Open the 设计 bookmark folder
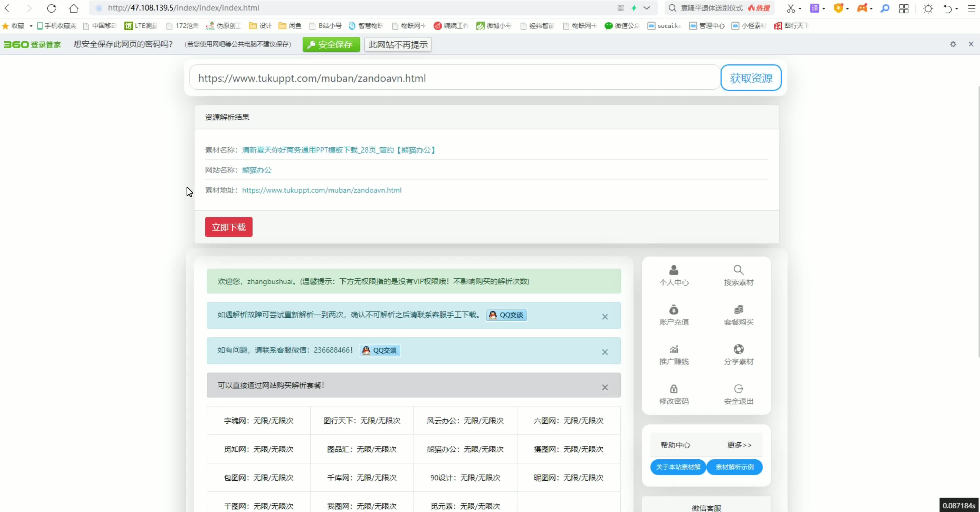Screen dimensions: 980x512 click(x=260, y=26)
